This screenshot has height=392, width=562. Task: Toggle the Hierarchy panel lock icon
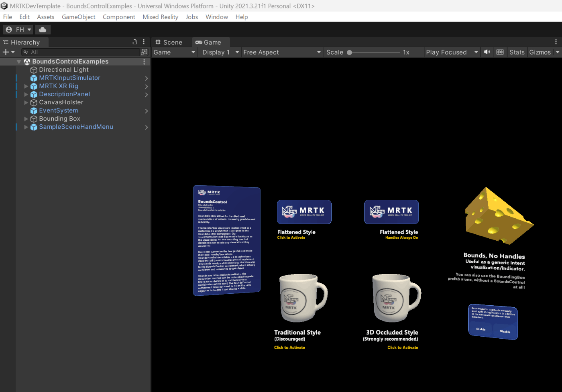tap(135, 42)
